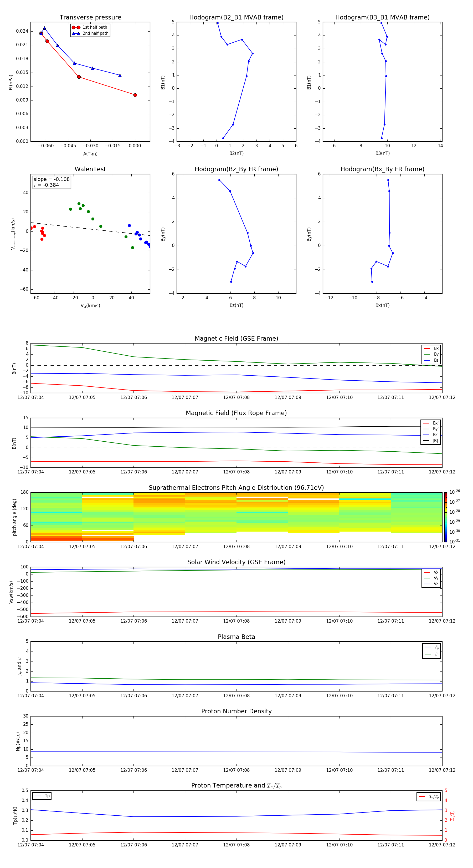This screenshot has width=473, height=868.
Task: Click the By' legend entry in Flux Rope plot
Action: coord(431,429)
